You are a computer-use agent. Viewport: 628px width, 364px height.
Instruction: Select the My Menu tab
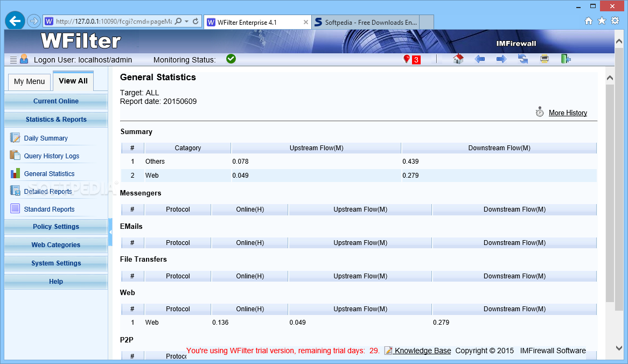coord(29,82)
